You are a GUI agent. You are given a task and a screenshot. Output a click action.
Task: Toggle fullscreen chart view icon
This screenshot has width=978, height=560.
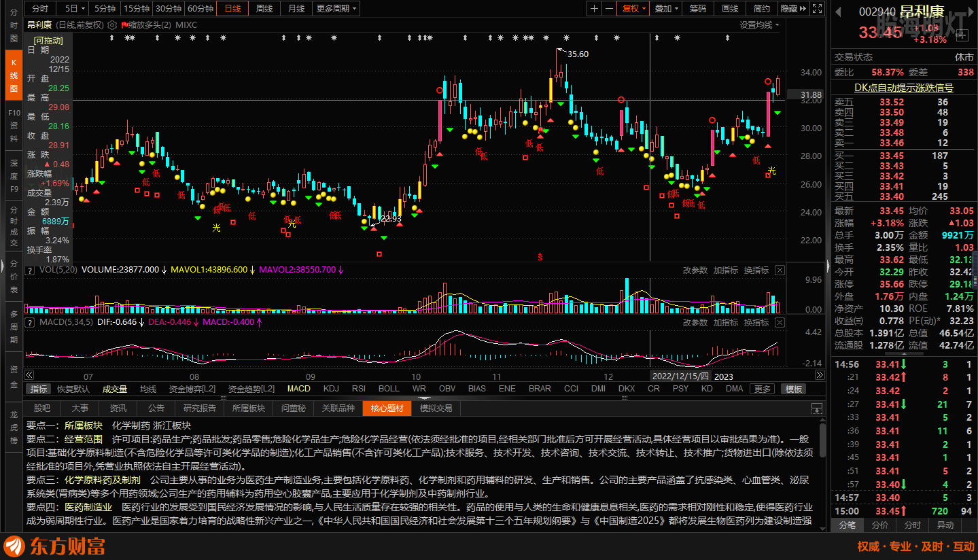[817, 9]
